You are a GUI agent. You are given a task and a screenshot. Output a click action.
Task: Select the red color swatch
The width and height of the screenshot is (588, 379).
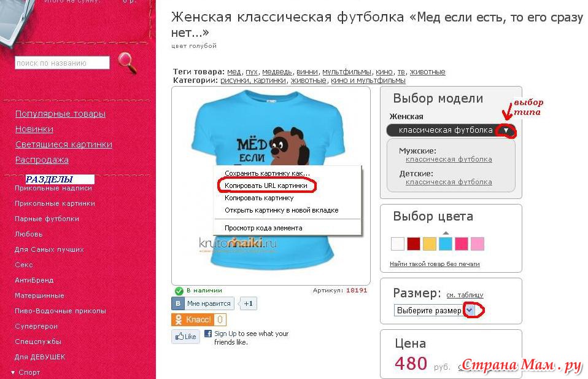tap(414, 244)
